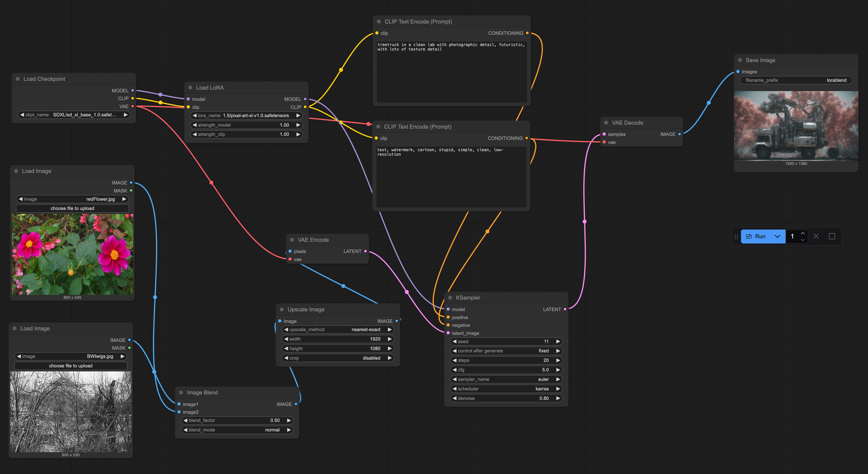Screen dimensions: 868x474
Task: Click left arrow on lora_name selector
Action: [194, 115]
